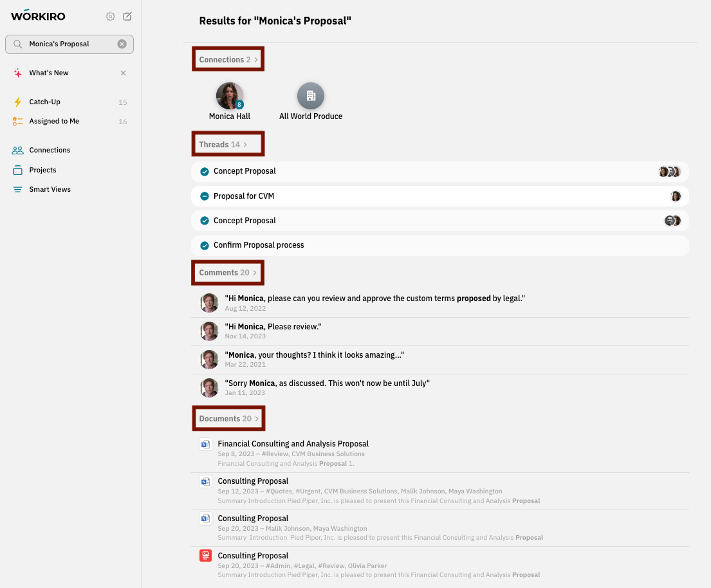Click the compose new item icon
711x588 pixels.
click(127, 17)
